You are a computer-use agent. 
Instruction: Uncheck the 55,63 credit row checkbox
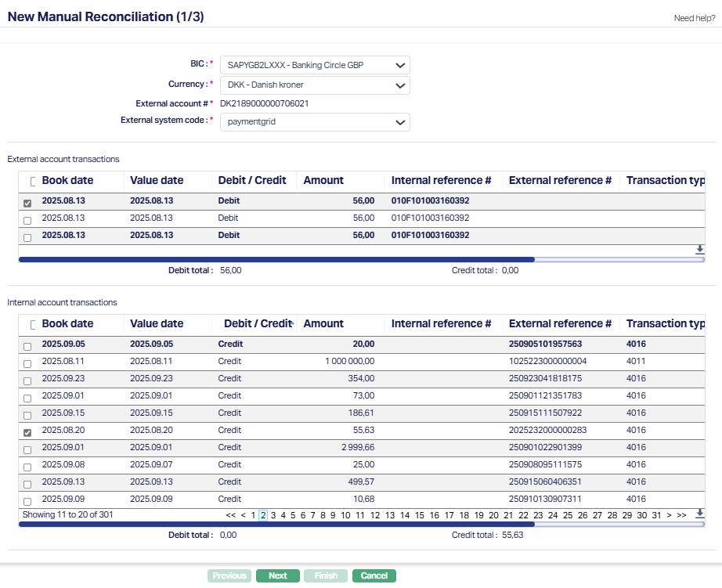pos(27,433)
